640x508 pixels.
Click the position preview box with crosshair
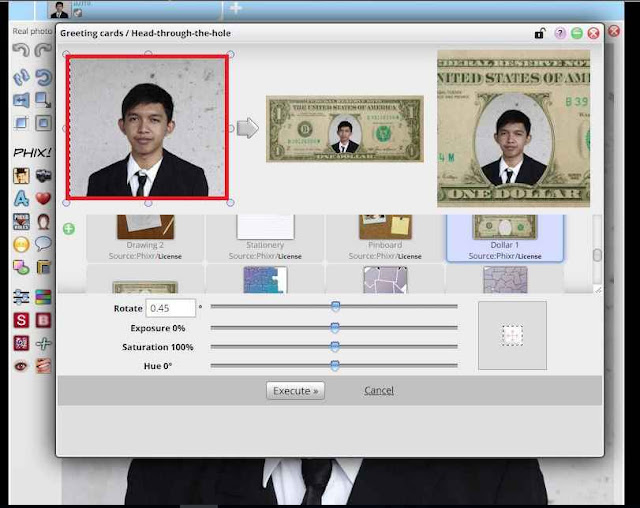(x=512, y=335)
